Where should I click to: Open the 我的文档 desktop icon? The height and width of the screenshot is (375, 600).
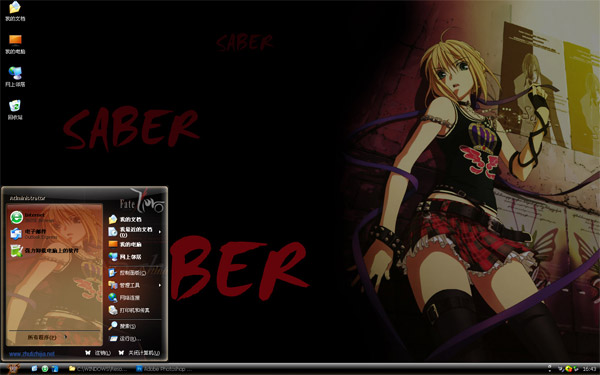(x=15, y=11)
